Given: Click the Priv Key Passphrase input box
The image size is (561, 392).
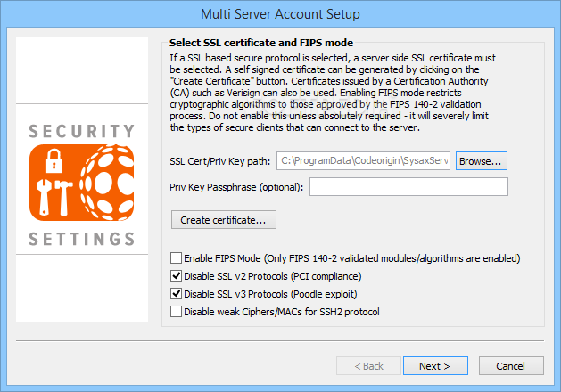Looking at the screenshot, I should pos(408,186).
